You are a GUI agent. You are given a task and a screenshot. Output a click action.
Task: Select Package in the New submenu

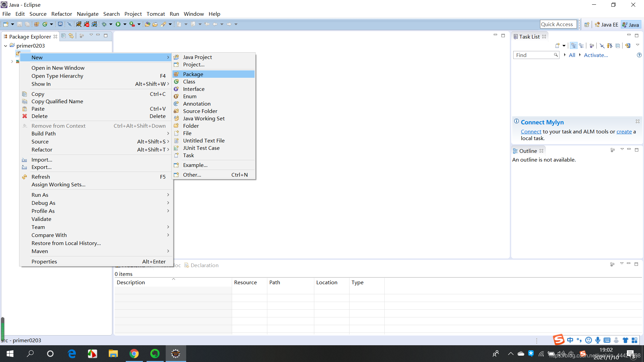click(213, 74)
